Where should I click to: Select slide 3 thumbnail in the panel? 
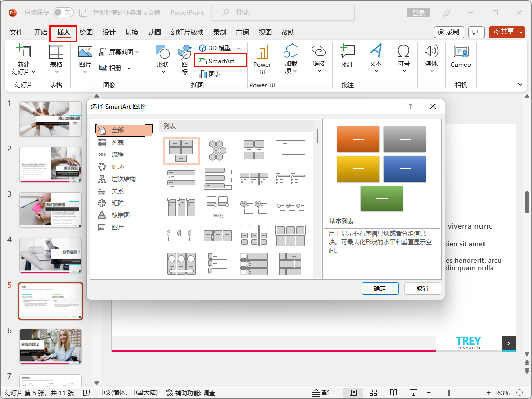tap(51, 209)
